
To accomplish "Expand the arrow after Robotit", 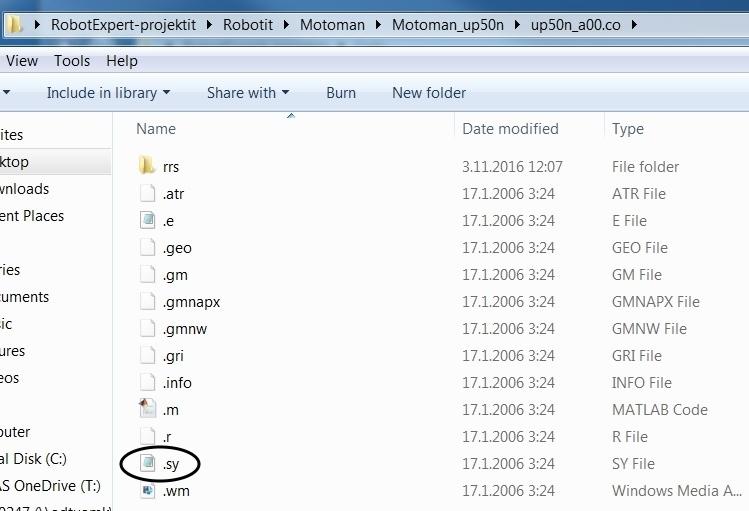I will [x=286, y=24].
